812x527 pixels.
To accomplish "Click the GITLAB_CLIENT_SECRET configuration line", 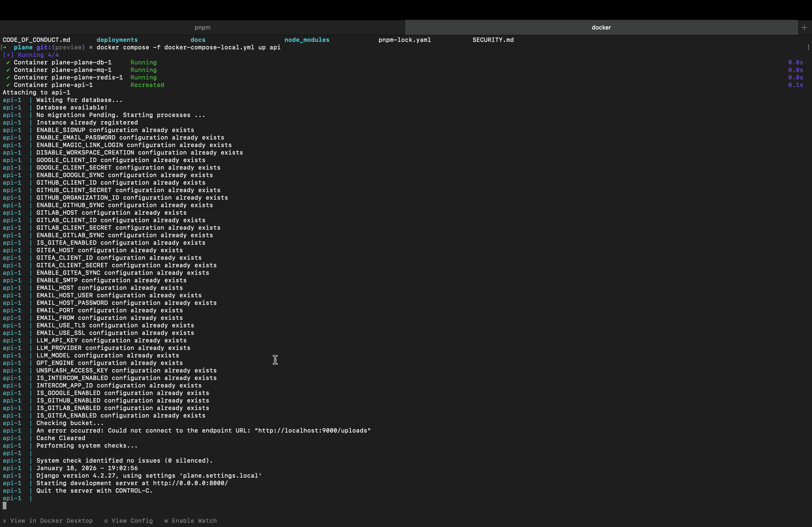I will tap(128, 227).
